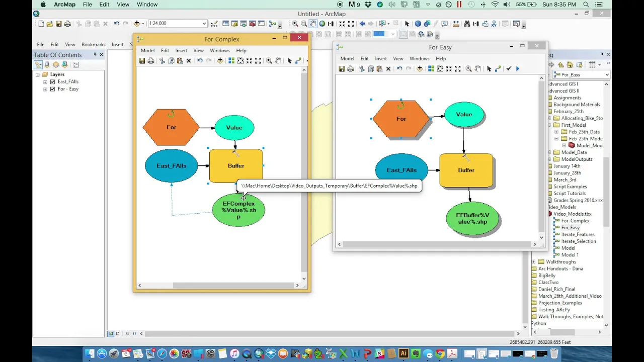644x362 pixels.
Task: Expand Walkthroughs folder in Catalog
Action: pos(534,261)
